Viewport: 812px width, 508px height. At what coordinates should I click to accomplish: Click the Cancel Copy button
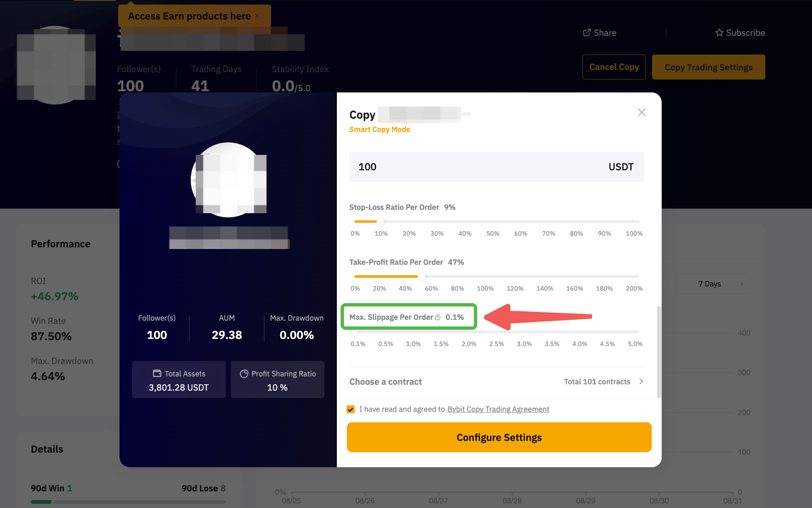(x=614, y=67)
